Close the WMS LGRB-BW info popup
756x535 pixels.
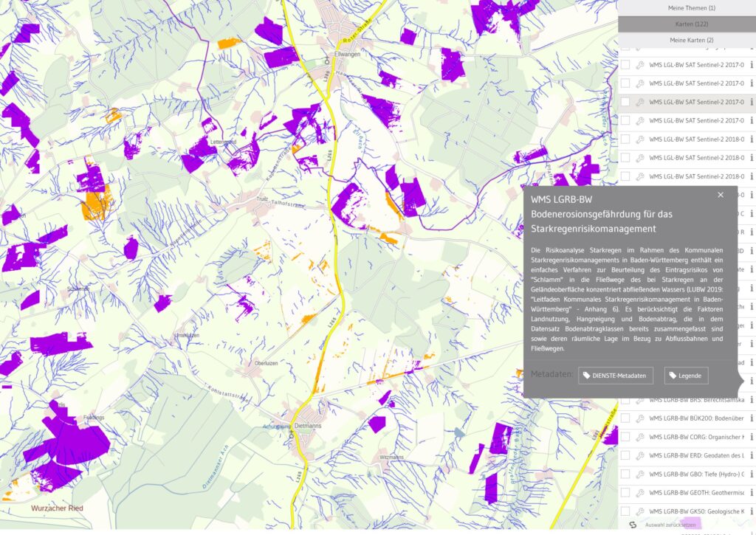tap(721, 195)
